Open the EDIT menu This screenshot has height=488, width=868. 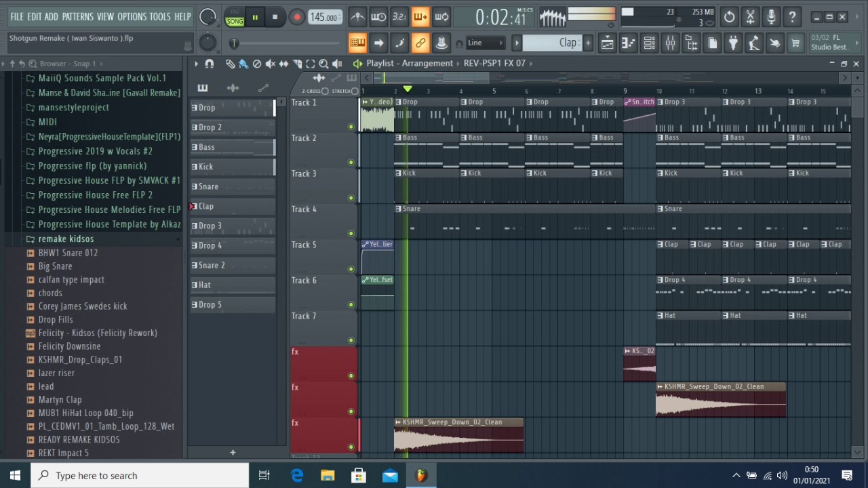coord(35,16)
